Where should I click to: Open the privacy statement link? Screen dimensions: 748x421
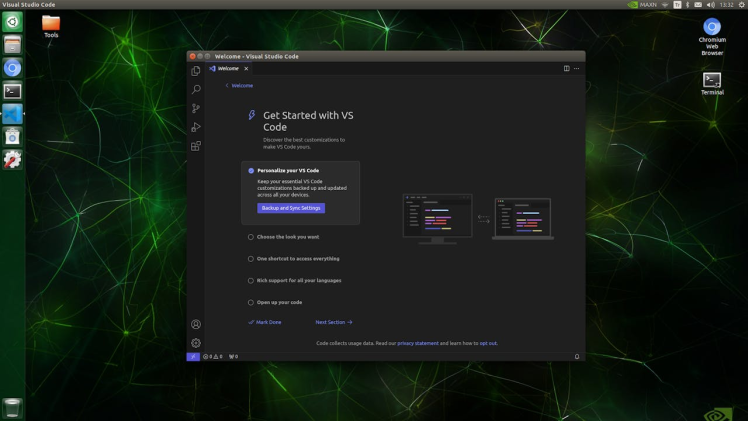point(418,343)
